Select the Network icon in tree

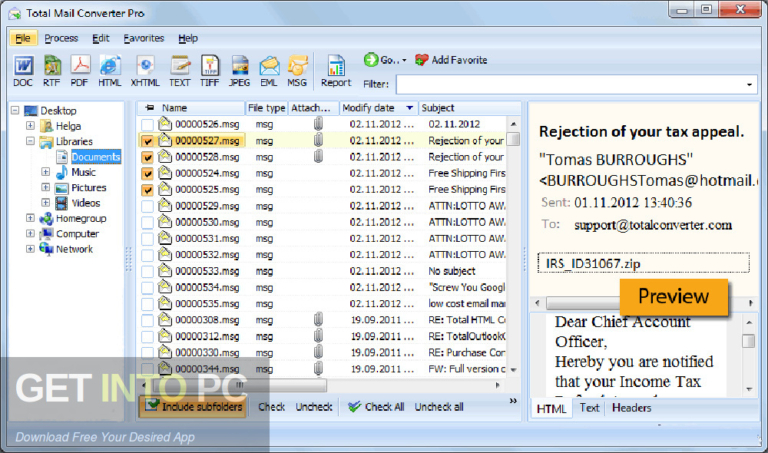click(47, 249)
